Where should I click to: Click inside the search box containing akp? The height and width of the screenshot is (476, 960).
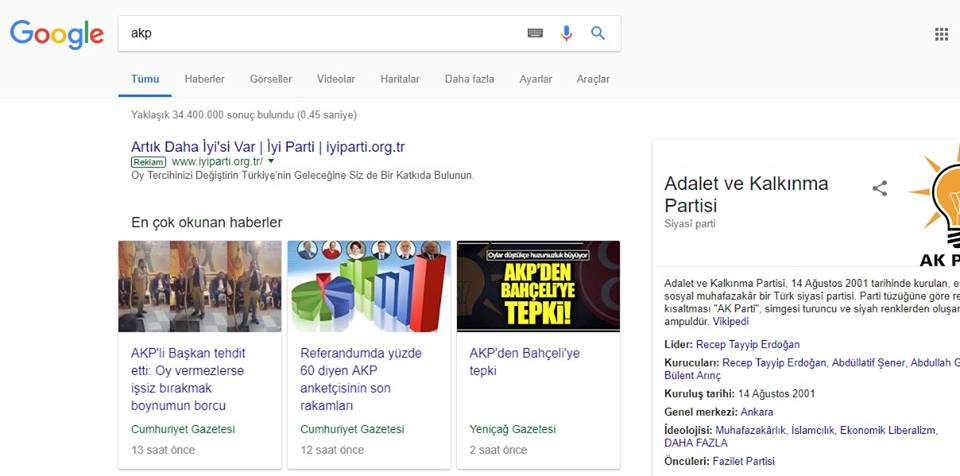coord(320,33)
